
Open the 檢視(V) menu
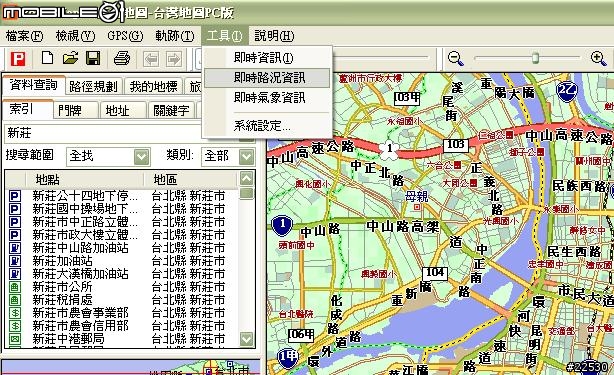click(x=75, y=36)
